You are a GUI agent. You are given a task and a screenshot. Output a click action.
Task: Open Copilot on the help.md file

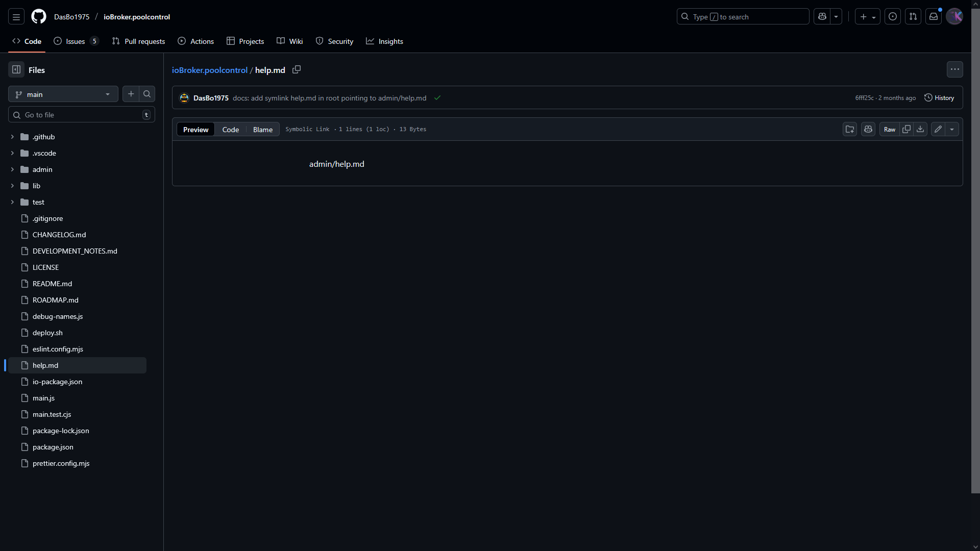click(868, 129)
